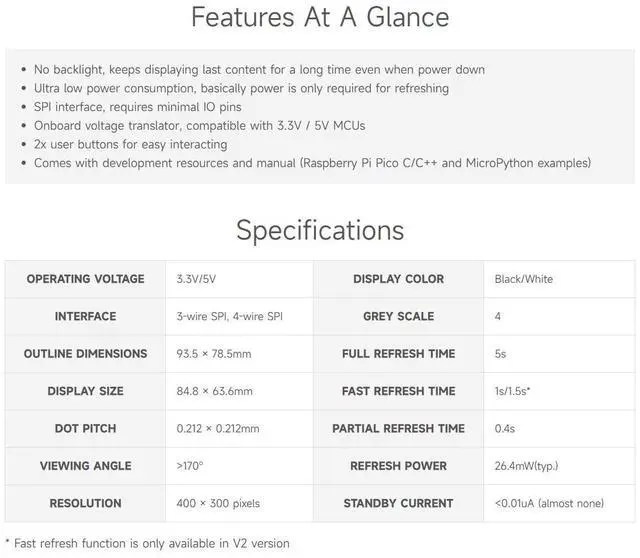Click the VIEWING ANGLE label
The image size is (640, 558).
pyautogui.click(x=85, y=466)
